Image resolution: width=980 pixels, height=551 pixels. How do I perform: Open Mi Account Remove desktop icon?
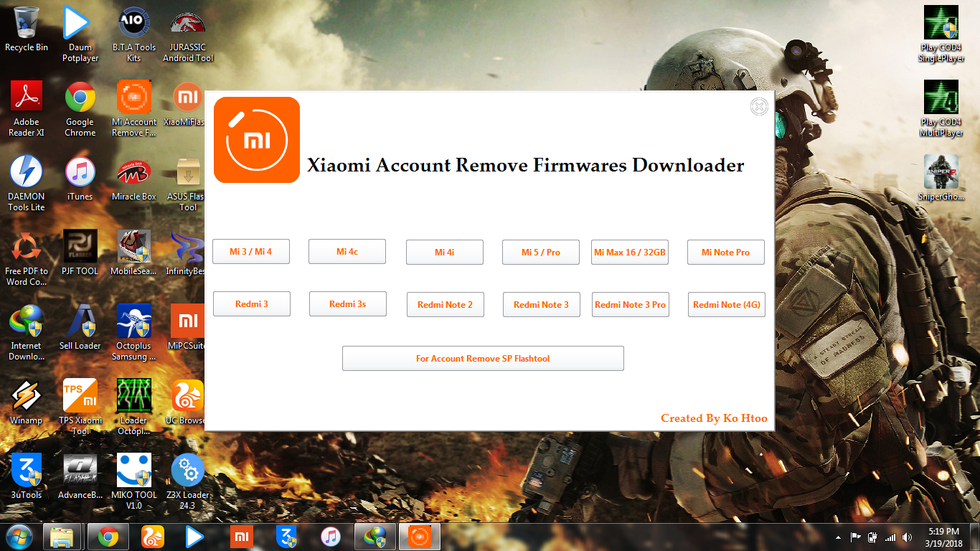coord(134,108)
